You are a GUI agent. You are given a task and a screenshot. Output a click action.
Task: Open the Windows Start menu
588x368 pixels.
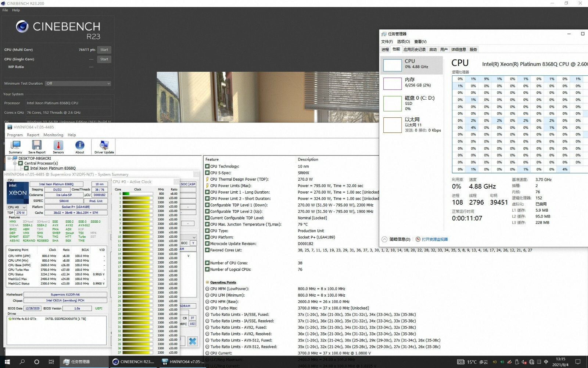[7, 362]
